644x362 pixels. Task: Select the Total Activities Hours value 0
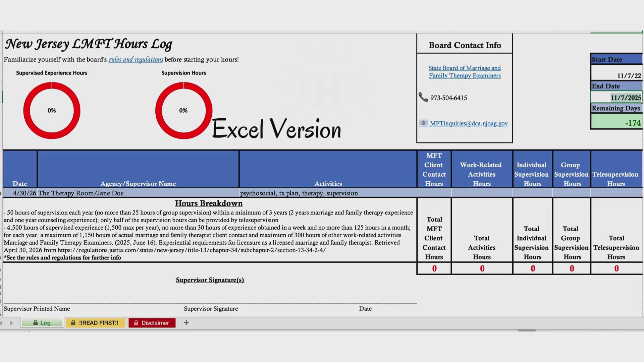pos(482,268)
